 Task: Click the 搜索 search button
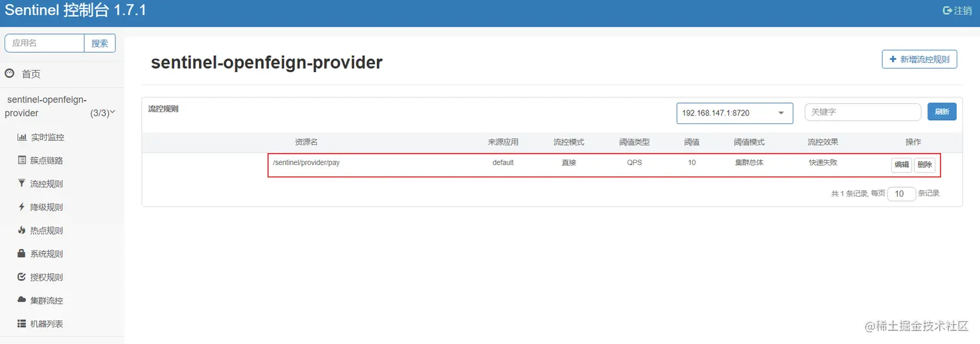100,43
